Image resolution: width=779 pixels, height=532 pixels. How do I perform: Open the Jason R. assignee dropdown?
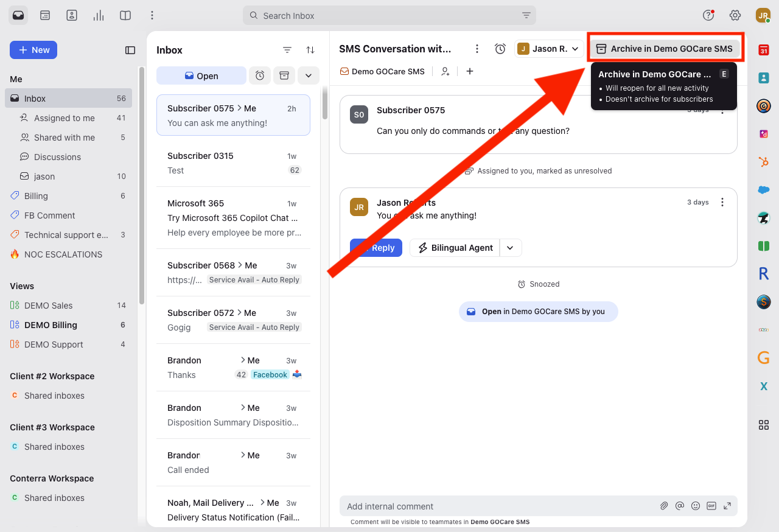click(550, 49)
